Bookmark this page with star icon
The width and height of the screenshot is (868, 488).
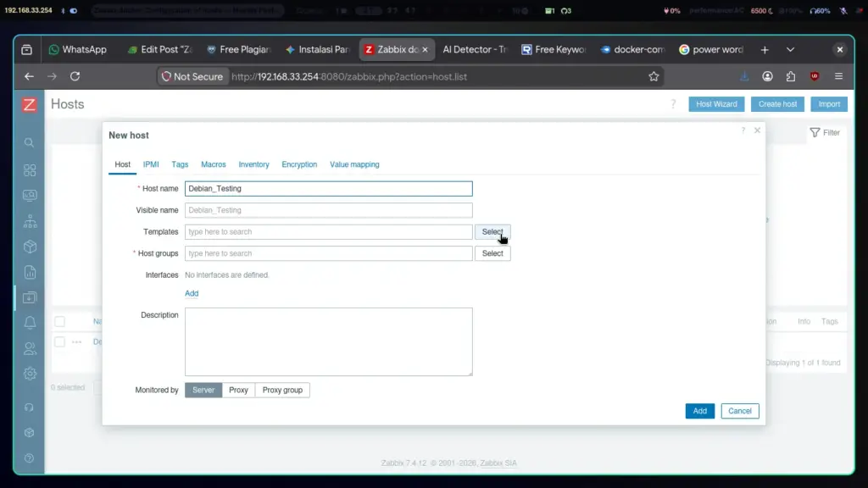[654, 76]
